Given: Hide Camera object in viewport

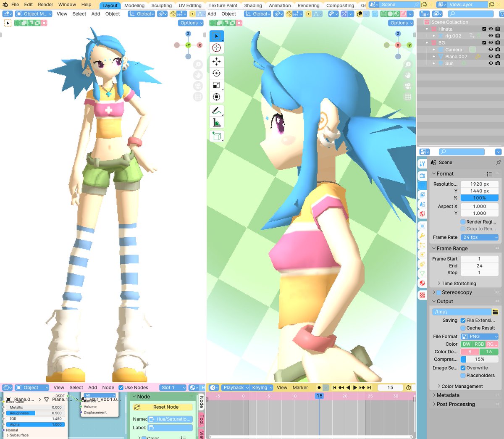Looking at the screenshot, I should (x=491, y=50).
